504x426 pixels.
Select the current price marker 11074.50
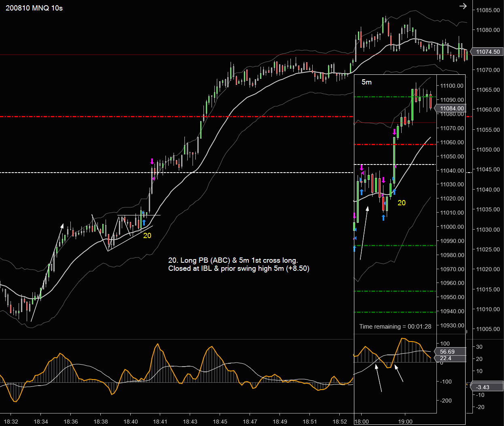click(x=487, y=52)
